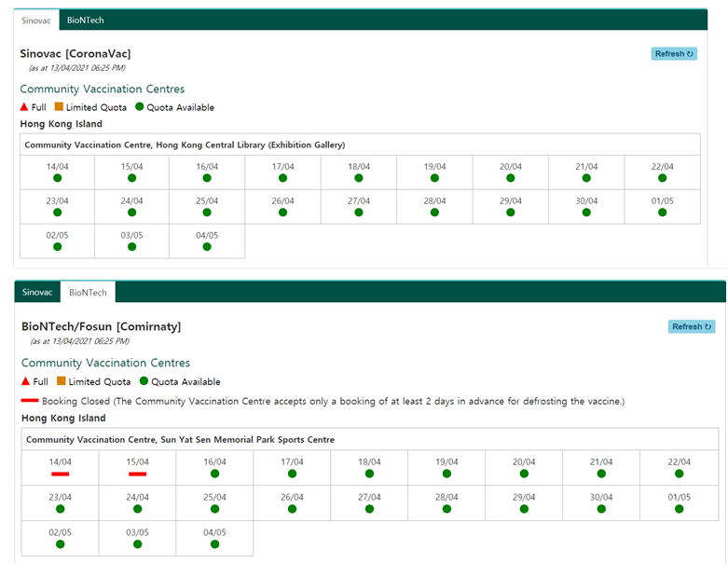Click Sinovac [CoronaVac] title
Screen dimensions: 728x564
point(76,54)
